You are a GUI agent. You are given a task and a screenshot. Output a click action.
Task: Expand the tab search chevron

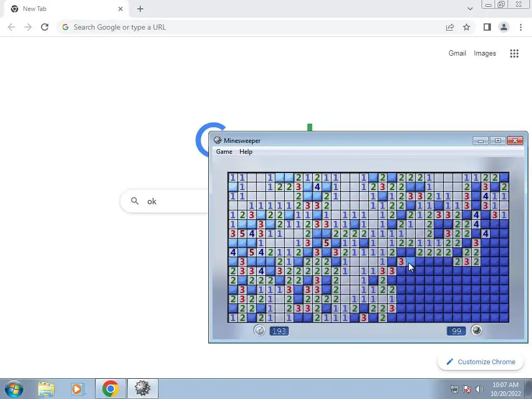(470, 9)
